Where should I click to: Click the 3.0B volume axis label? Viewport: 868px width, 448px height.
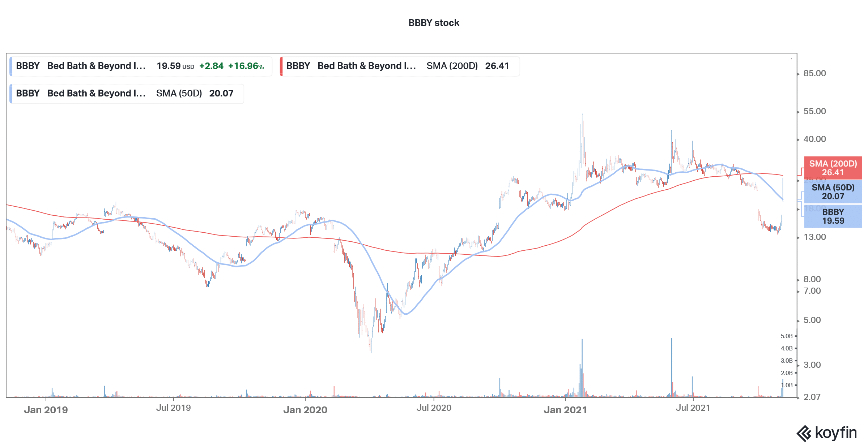pos(787,361)
